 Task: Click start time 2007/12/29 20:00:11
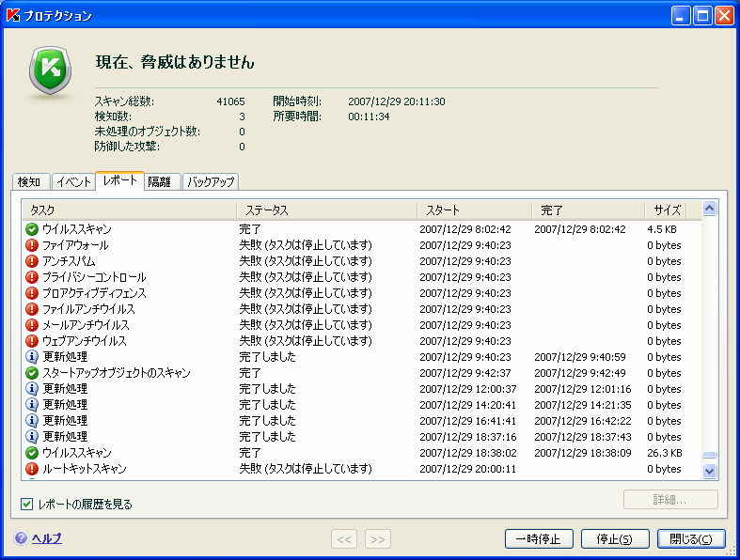click(467, 469)
